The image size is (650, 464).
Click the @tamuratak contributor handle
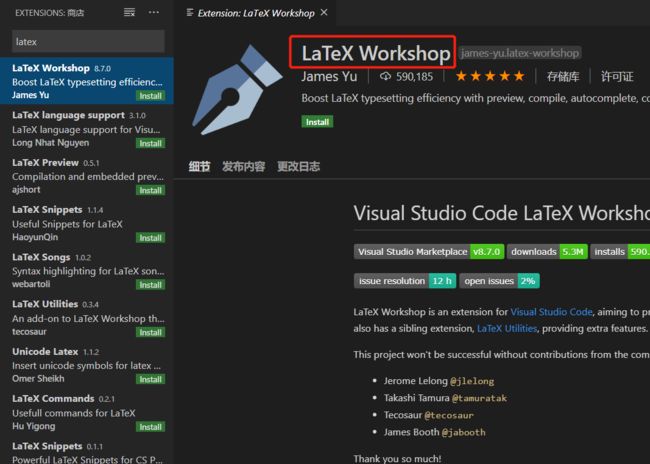pyautogui.click(x=479, y=398)
